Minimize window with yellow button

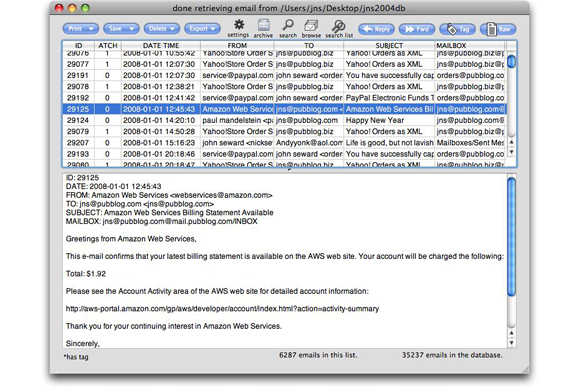(72, 8)
